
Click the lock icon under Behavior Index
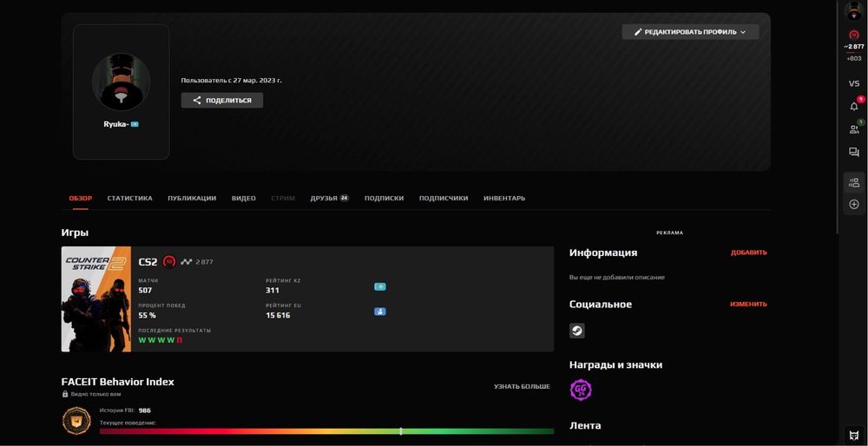(x=65, y=394)
